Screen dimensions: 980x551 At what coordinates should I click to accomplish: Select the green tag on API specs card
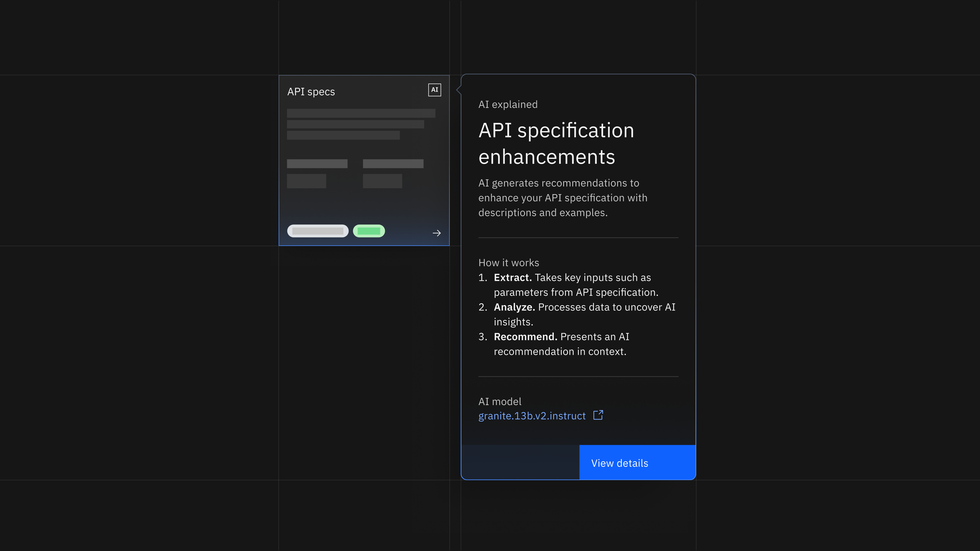point(369,231)
